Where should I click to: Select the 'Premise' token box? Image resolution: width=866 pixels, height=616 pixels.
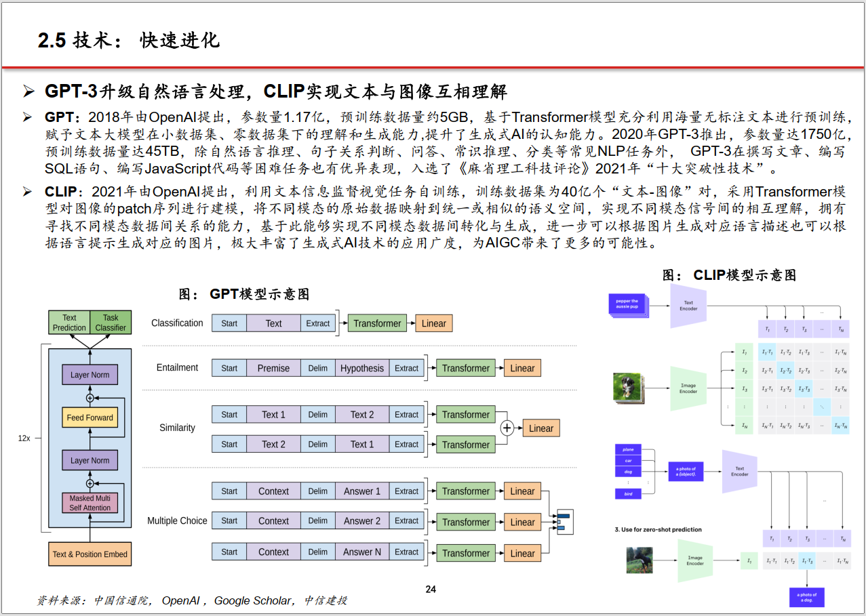(273, 369)
